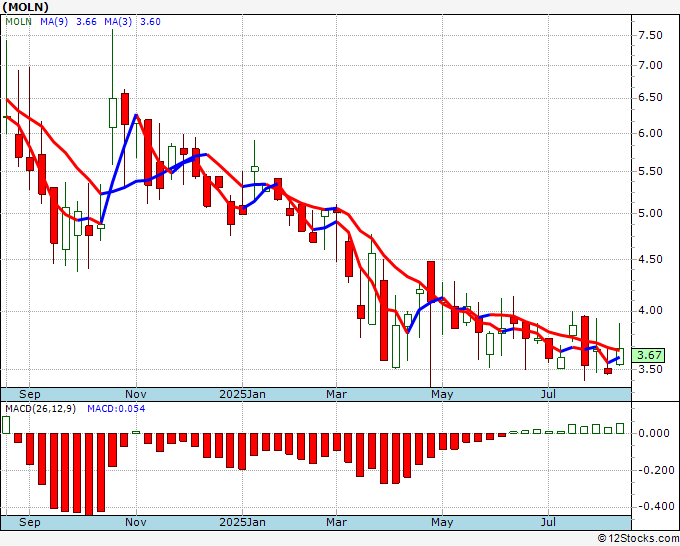Click May on the MACD time axis

pos(442,522)
